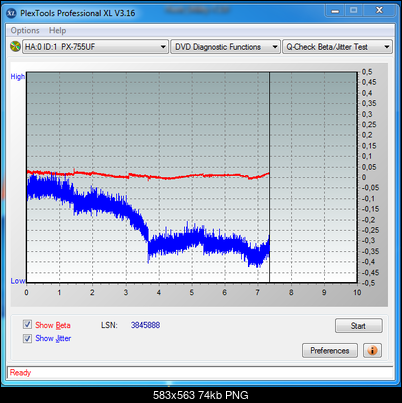Viewport: 402px width, 403px height.
Task: Open the Preferences dialog
Action: (x=330, y=350)
